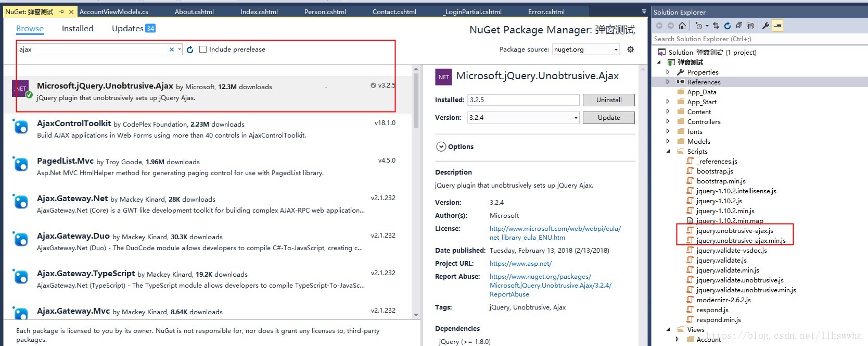Click Collapse All icon in Solution Explorer
Image resolution: width=868 pixels, height=346 pixels.
[739, 26]
